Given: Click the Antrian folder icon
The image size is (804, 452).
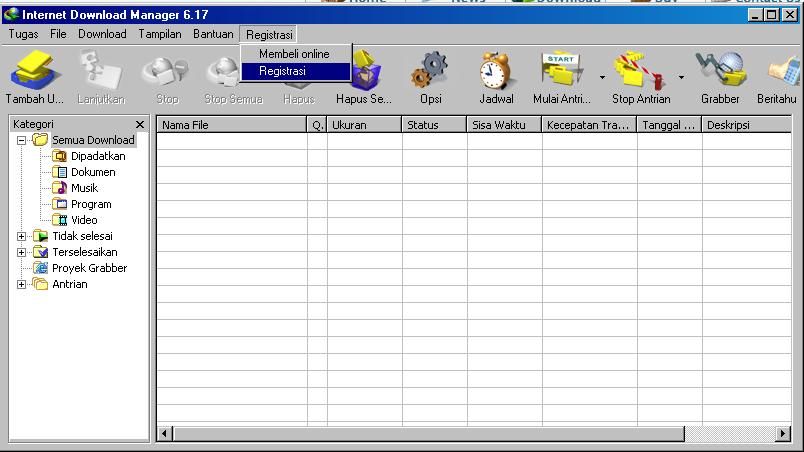Looking at the screenshot, I should (41, 283).
